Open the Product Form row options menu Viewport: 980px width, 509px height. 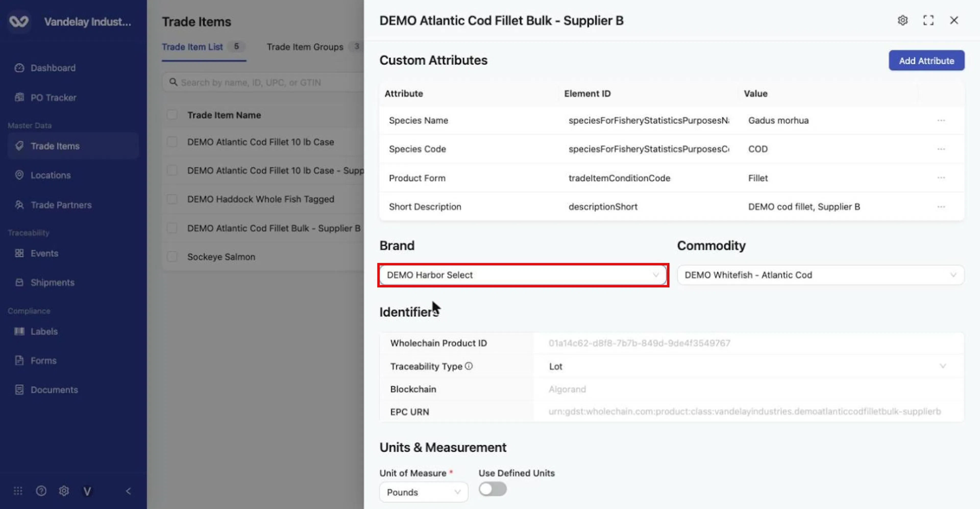[x=941, y=178]
